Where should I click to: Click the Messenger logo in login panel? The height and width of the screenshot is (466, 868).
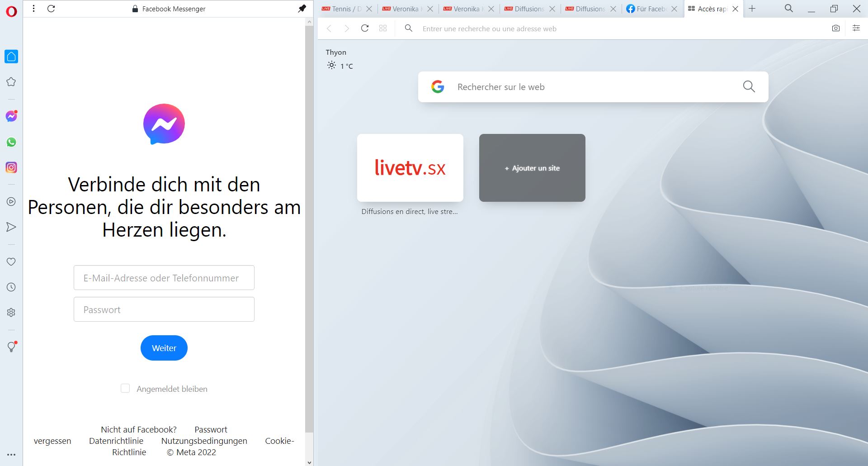[164, 124]
